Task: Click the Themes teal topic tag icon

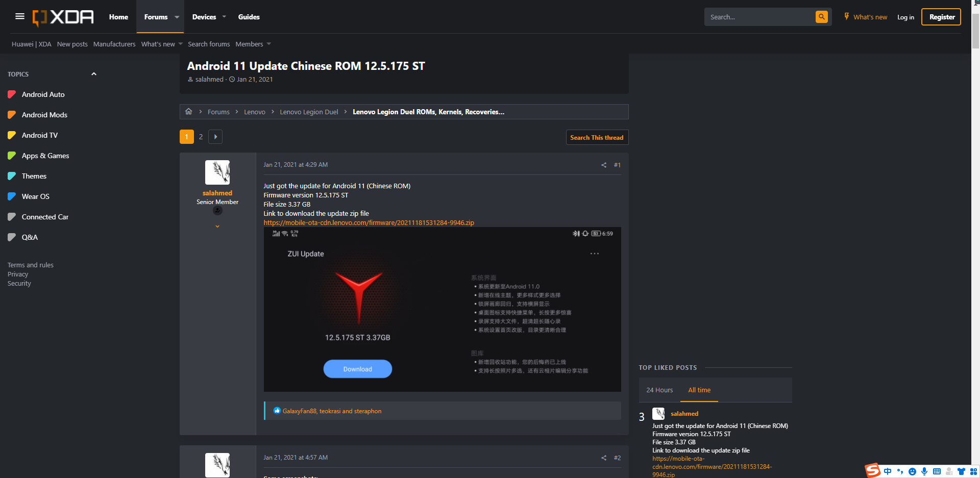Action: [12, 176]
